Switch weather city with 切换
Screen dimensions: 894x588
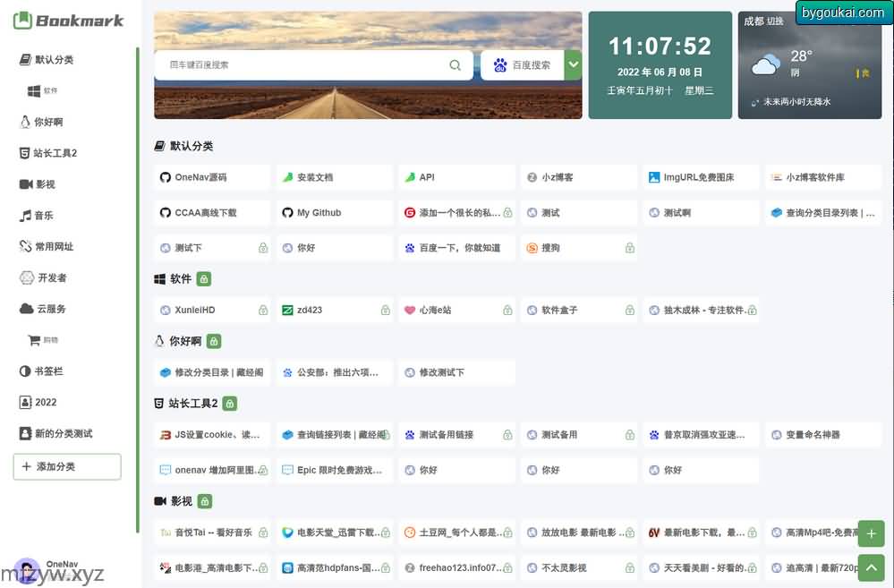pos(775,21)
